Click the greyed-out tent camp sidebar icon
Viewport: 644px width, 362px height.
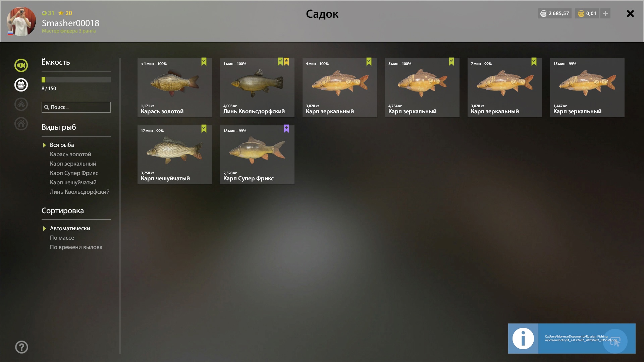coord(21,104)
